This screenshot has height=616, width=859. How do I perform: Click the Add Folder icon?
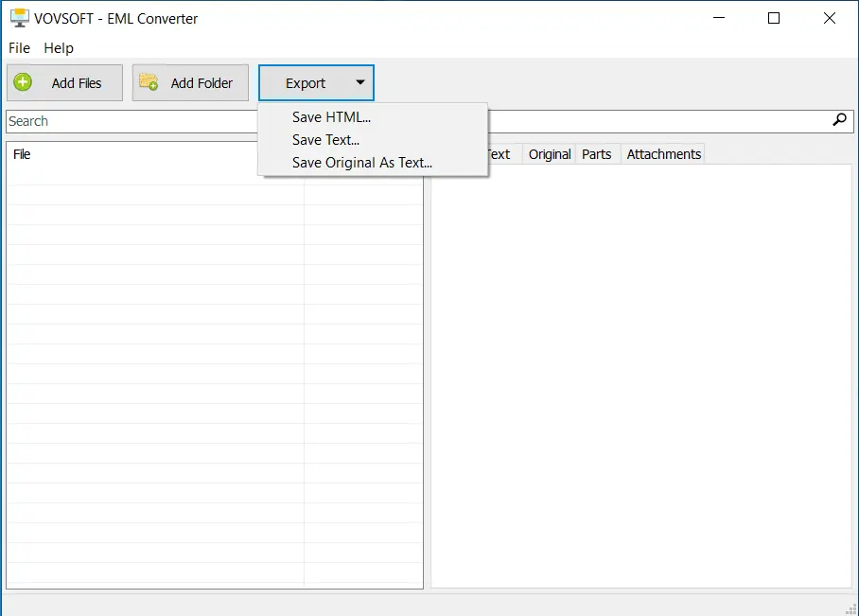149,83
